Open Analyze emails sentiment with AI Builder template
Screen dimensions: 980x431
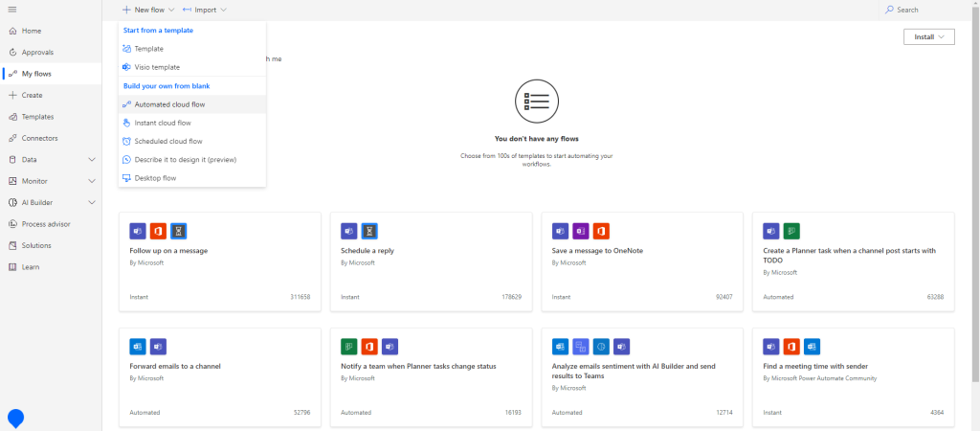pos(642,377)
